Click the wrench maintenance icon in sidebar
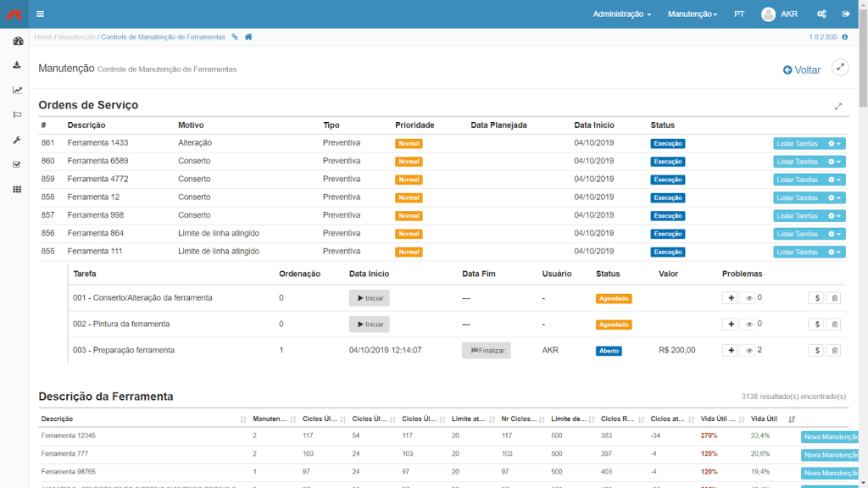Viewport: 868px width, 488px height. coord(17,140)
